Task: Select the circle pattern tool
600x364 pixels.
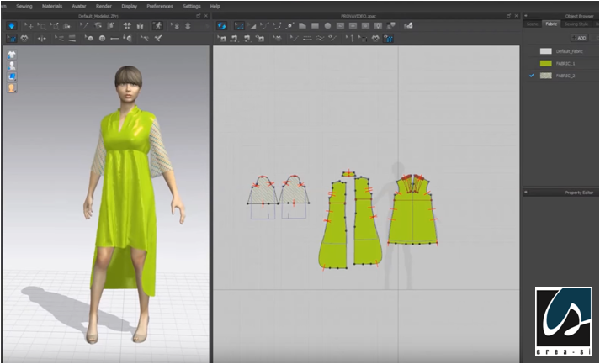Action: click(327, 26)
